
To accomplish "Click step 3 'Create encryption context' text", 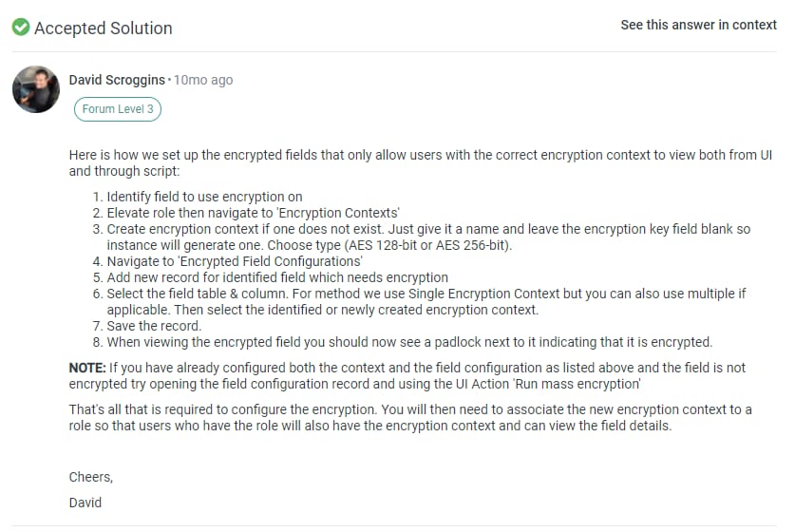I will coord(428,237).
